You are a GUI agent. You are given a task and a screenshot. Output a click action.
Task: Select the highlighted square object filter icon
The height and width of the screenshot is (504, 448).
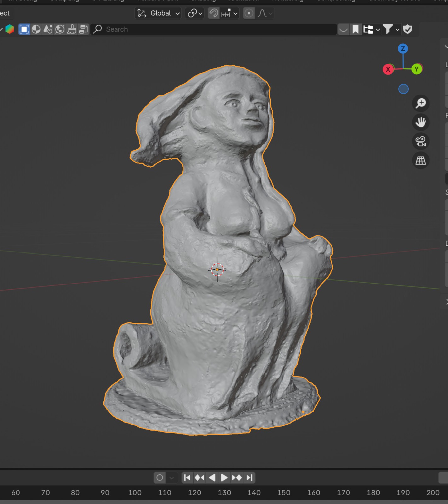(24, 29)
